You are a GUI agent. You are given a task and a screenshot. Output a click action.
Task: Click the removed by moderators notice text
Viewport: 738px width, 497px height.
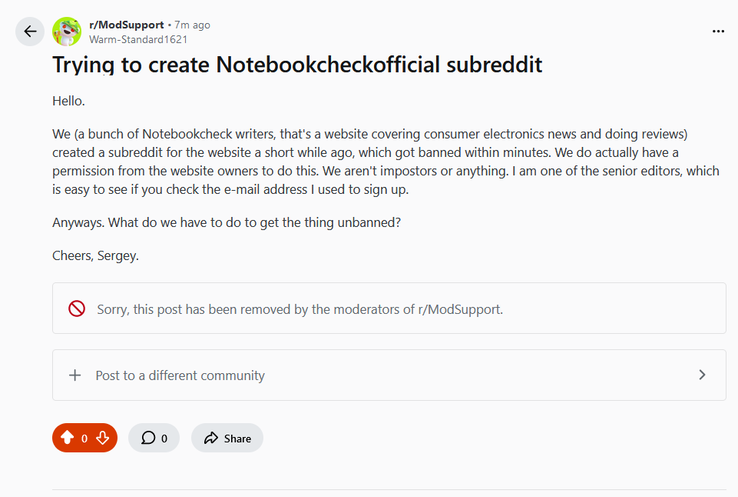[300, 309]
